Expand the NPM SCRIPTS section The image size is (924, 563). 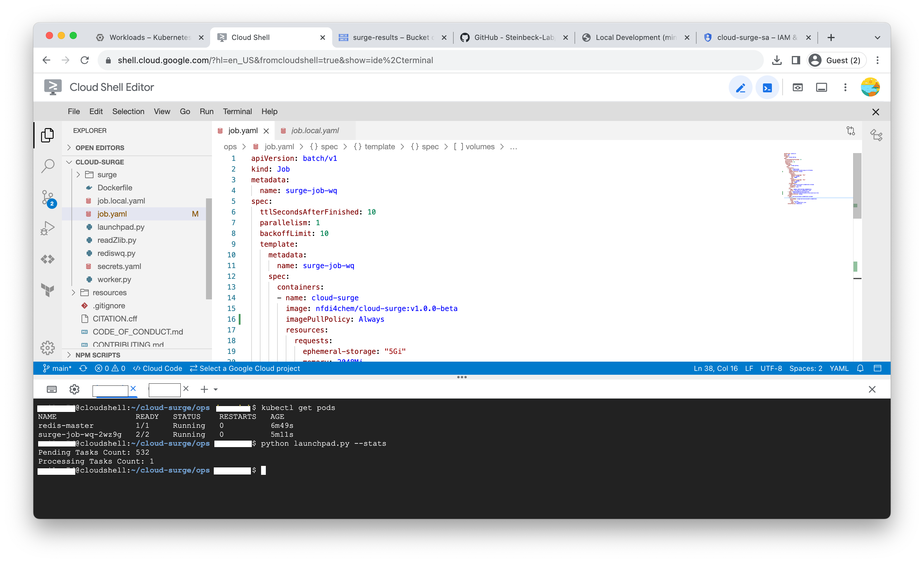(98, 355)
